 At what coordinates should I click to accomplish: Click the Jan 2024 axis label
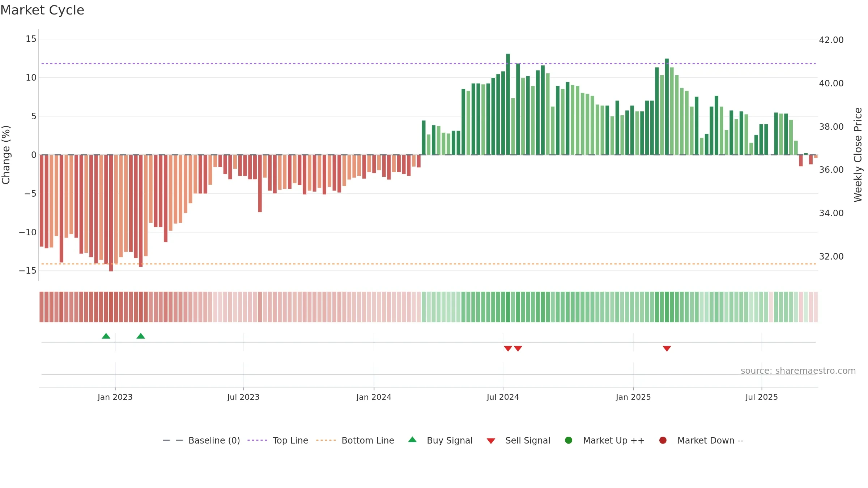pyautogui.click(x=374, y=397)
